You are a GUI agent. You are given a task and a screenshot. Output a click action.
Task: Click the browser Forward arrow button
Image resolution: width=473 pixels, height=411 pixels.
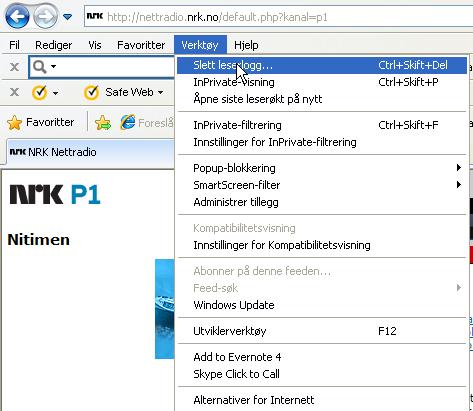[46, 16]
